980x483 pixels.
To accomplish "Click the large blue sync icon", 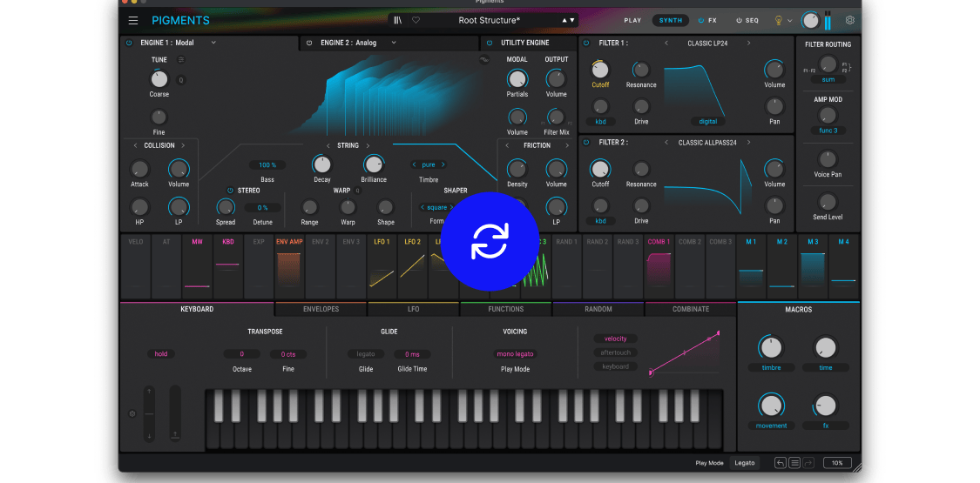I will coord(489,241).
